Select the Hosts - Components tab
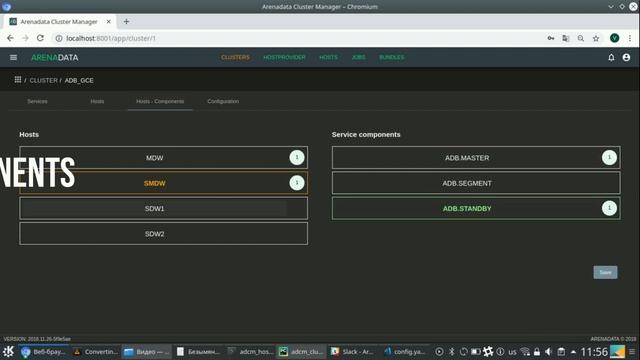This screenshot has width=640, height=360. [x=160, y=101]
